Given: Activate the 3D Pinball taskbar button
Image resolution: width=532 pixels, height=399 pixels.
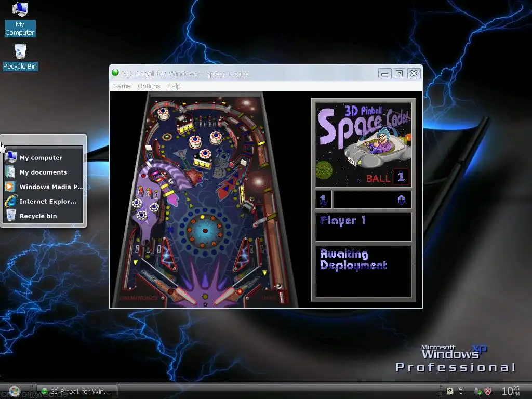Looking at the screenshot, I should [77, 391].
